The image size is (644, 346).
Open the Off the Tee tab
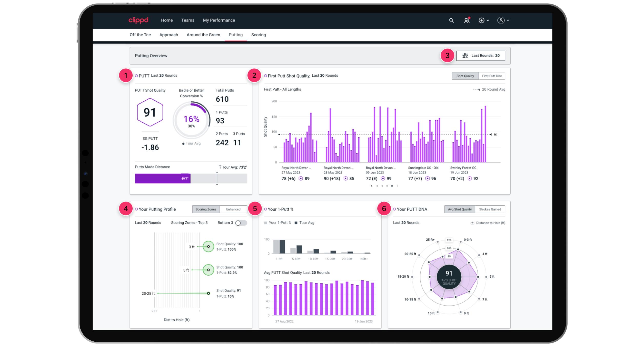[140, 35]
